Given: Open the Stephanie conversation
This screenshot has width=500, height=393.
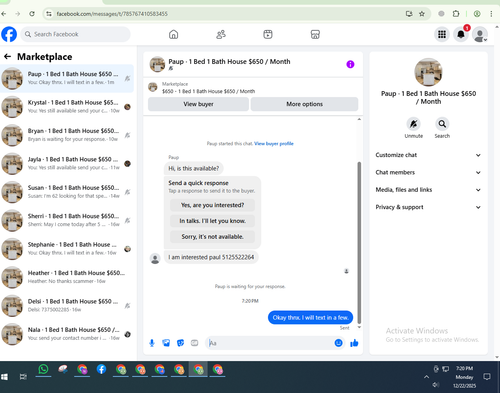Looking at the screenshot, I should tap(67, 249).
